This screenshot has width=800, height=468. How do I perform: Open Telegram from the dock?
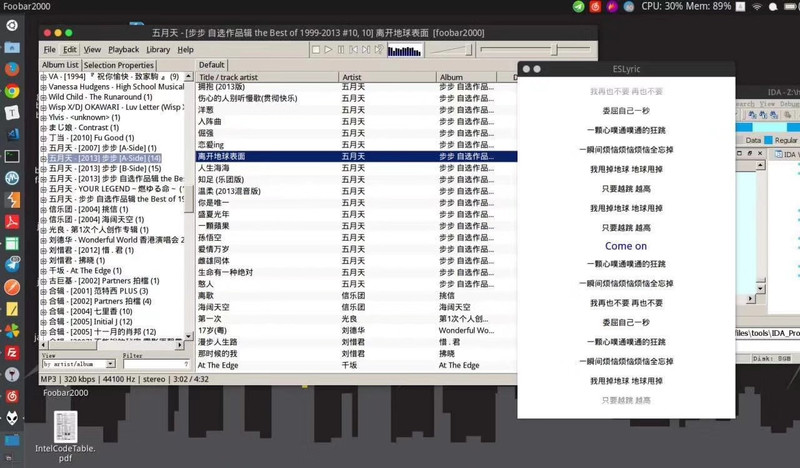(x=12, y=265)
